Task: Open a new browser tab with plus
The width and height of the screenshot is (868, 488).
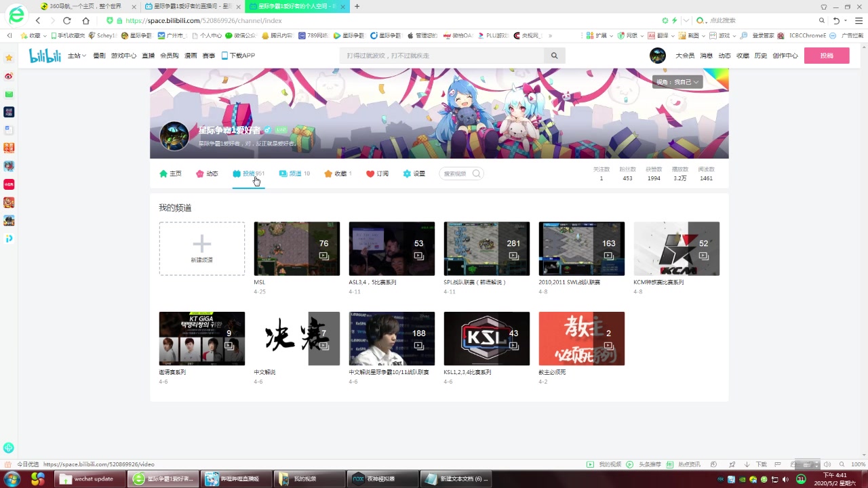Action: (x=357, y=6)
